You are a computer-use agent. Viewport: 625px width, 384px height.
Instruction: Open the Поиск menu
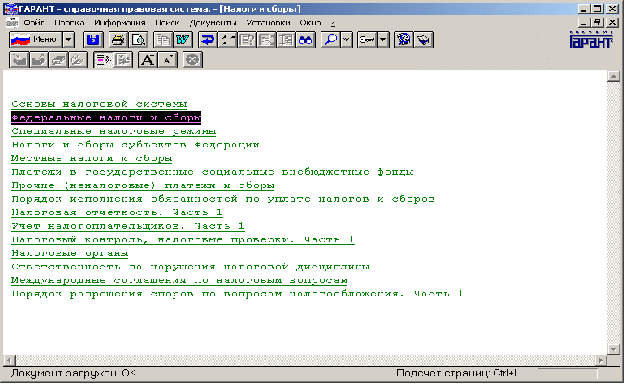(167, 23)
